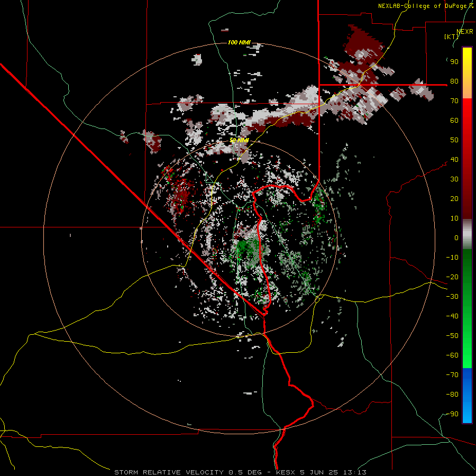Click the -10 value on the velocity scale
476x476 pixels.
452,258
